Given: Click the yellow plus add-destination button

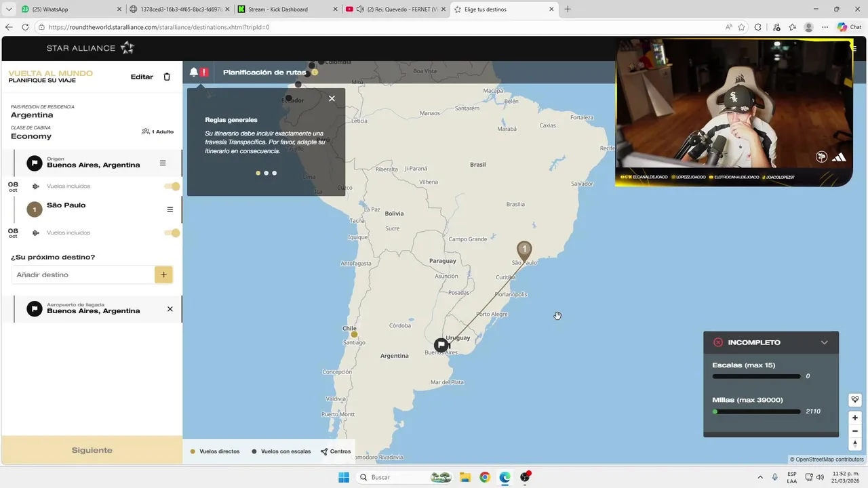Looking at the screenshot, I should pos(163,274).
